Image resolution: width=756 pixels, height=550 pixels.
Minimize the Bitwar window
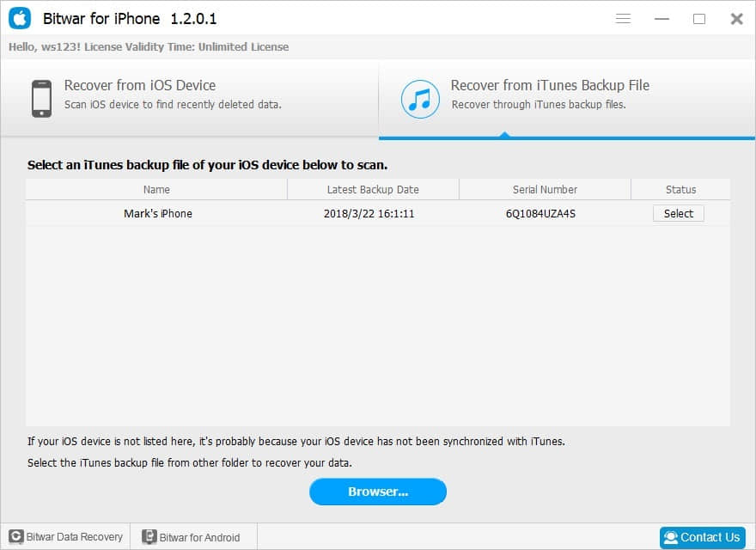pyautogui.click(x=661, y=19)
